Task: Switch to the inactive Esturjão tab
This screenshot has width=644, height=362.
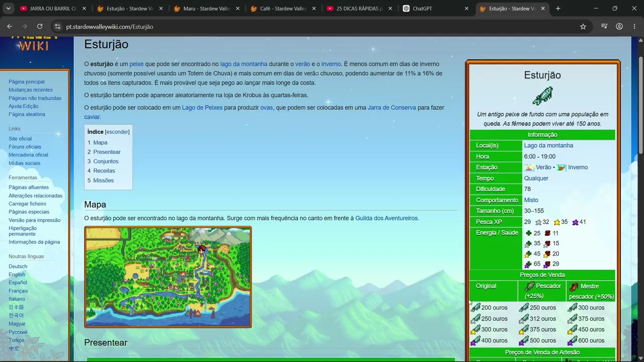Action: pos(129,9)
